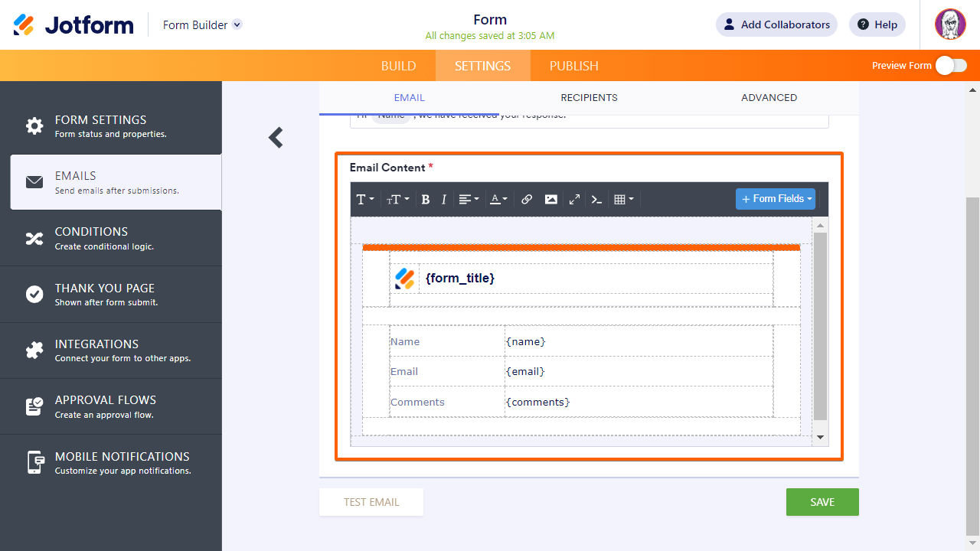Click the editor scrollbar up arrow
Screen dimensions: 980x551
821,225
